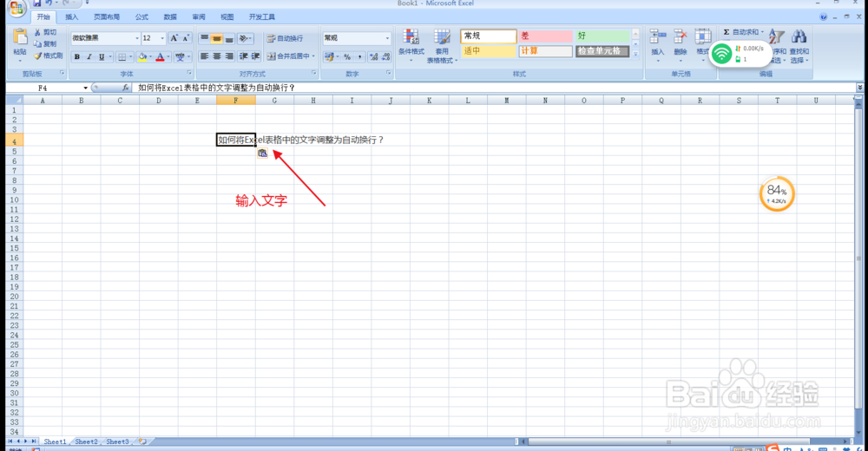Expand the font (字体) group dialog launcher

click(189, 73)
